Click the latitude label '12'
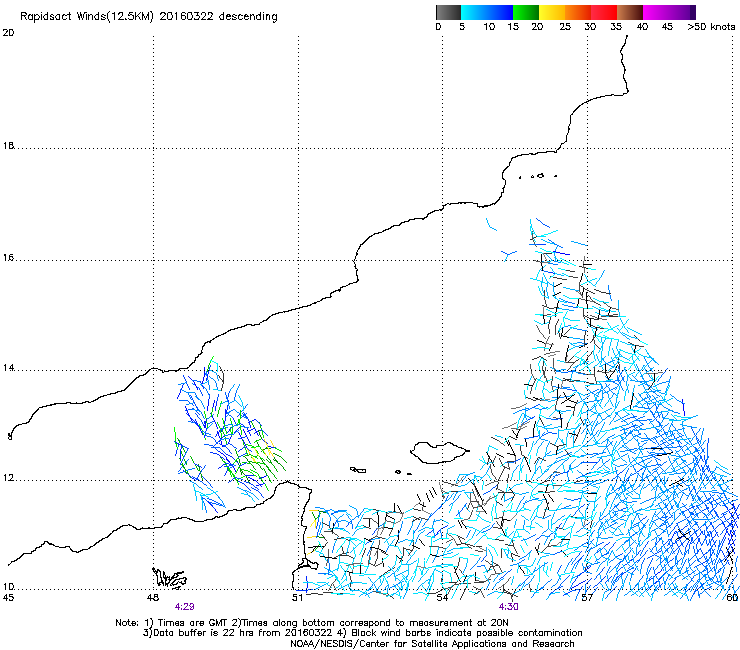 [x=8, y=478]
